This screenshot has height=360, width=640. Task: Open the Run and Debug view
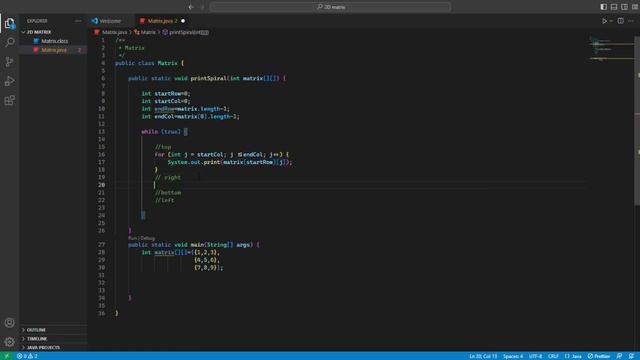9,81
